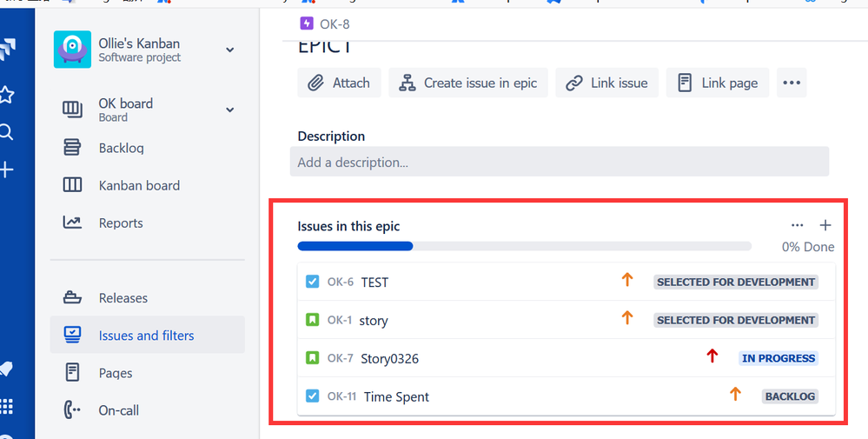Click the Issues in this epic heading
This screenshot has width=868, height=439.
pyautogui.click(x=348, y=226)
